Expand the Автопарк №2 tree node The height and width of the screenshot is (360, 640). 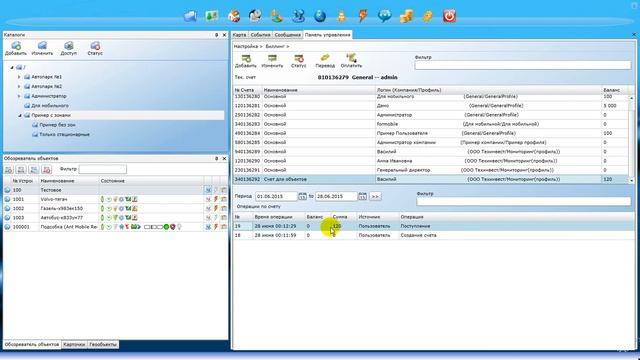tap(19, 87)
